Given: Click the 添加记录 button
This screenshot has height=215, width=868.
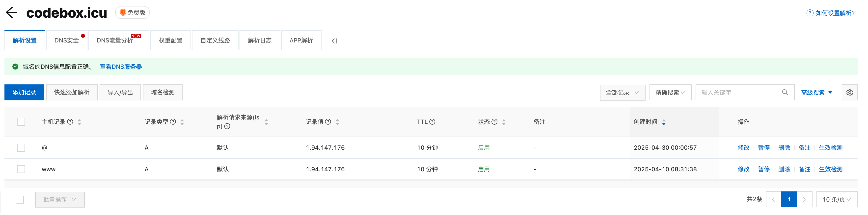Looking at the screenshot, I should 24,93.
